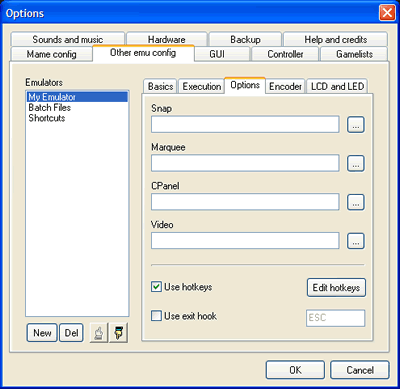Select Batch Files in the Emulators list

(77, 107)
